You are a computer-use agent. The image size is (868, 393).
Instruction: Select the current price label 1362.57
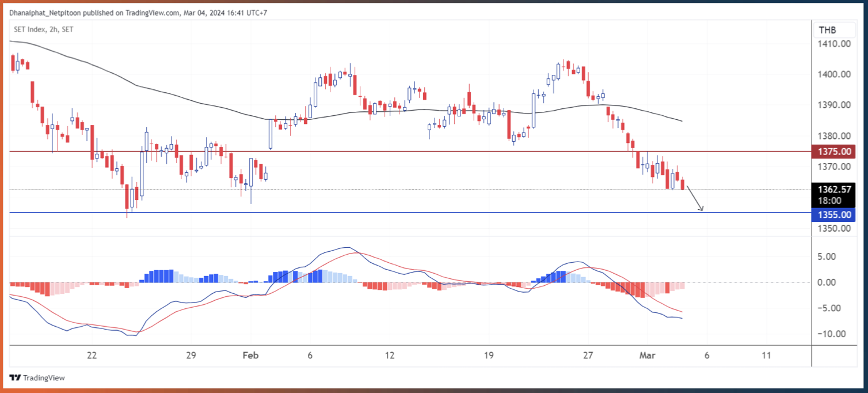(833, 190)
